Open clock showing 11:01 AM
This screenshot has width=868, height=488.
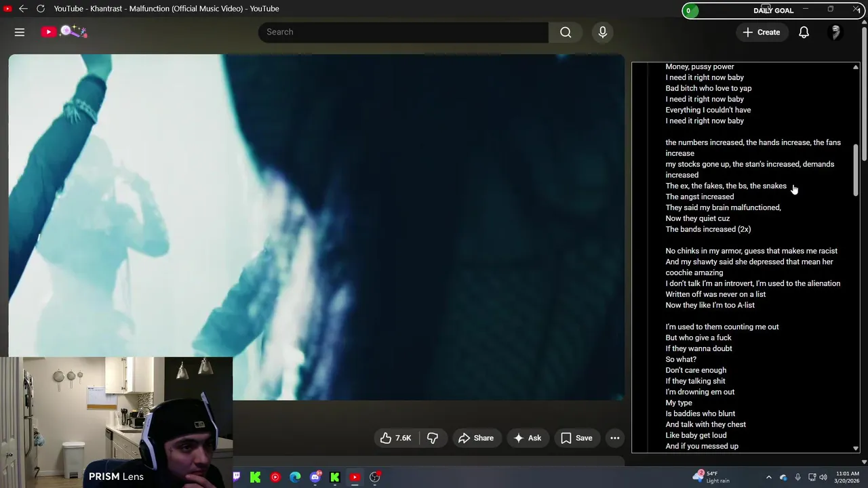pos(847,477)
